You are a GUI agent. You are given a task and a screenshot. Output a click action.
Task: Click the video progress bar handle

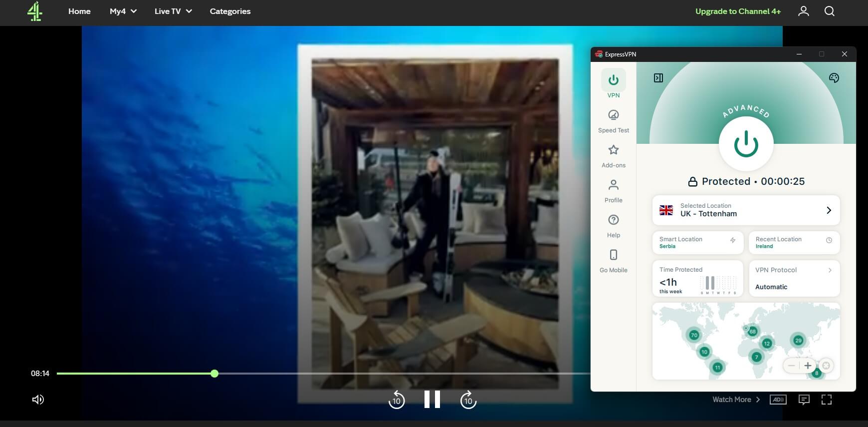215,374
